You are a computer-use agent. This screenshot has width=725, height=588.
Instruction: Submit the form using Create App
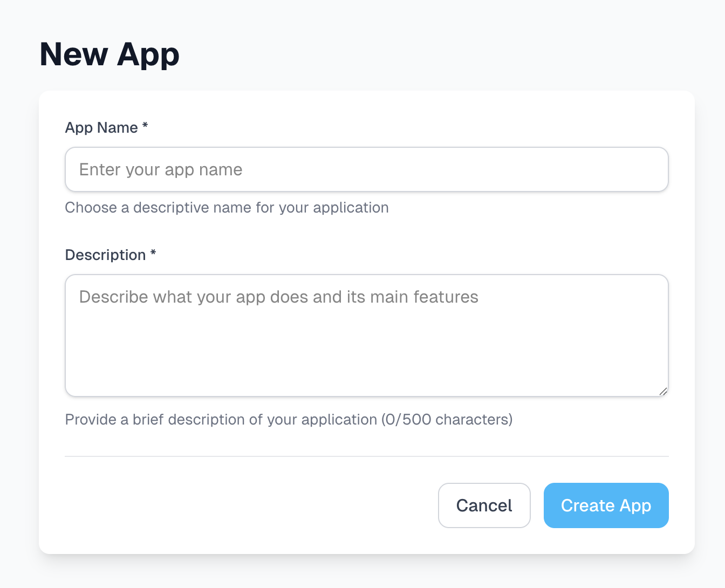pos(606,505)
